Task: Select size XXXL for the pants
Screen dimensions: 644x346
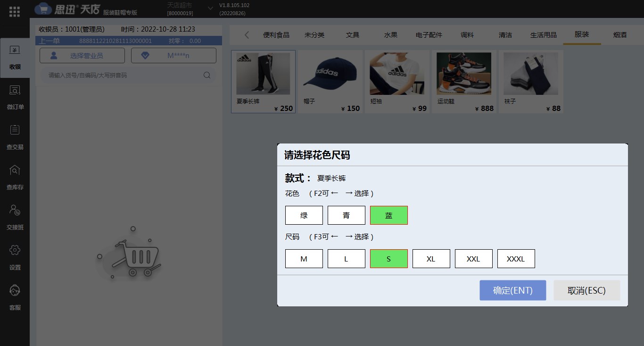Action: tap(516, 258)
